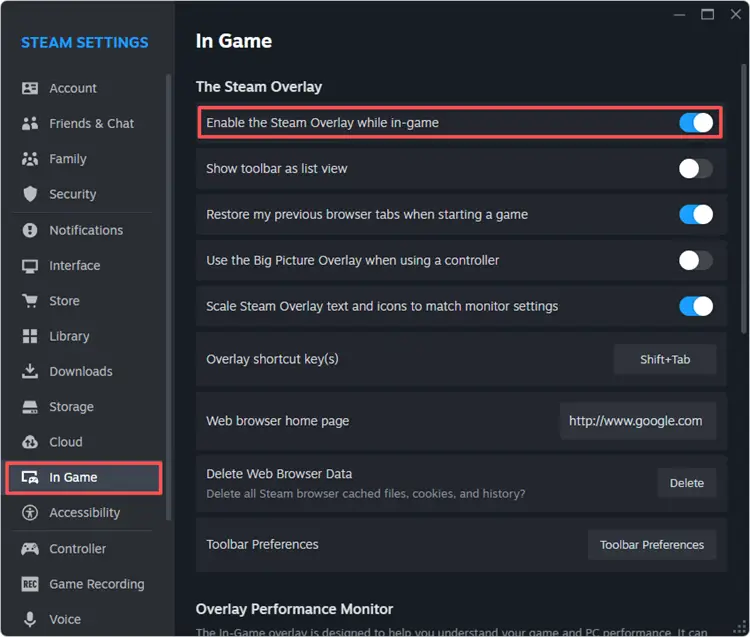Switch to Controller settings
Screen dimensions: 750x637
pos(86,549)
